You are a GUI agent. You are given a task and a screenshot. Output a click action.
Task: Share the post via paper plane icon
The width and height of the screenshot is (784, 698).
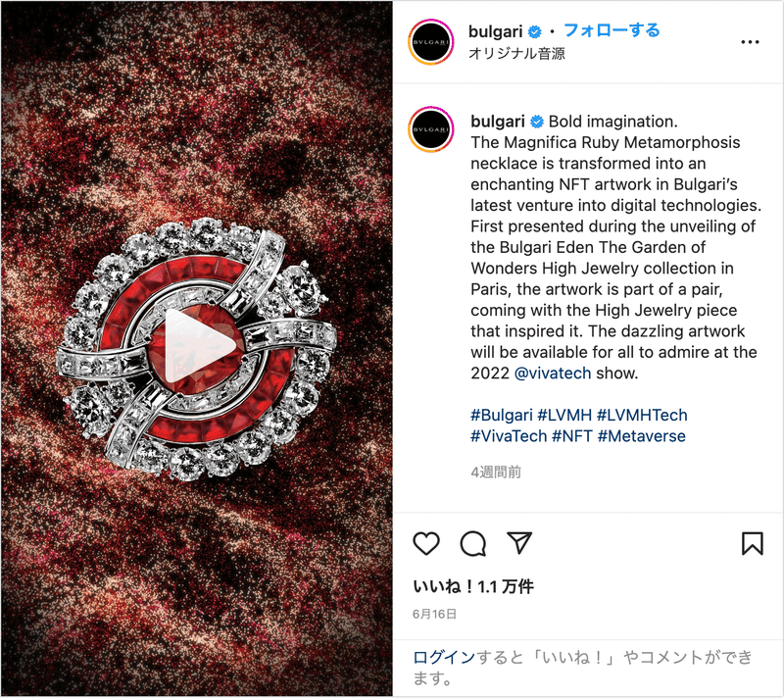[x=519, y=542]
